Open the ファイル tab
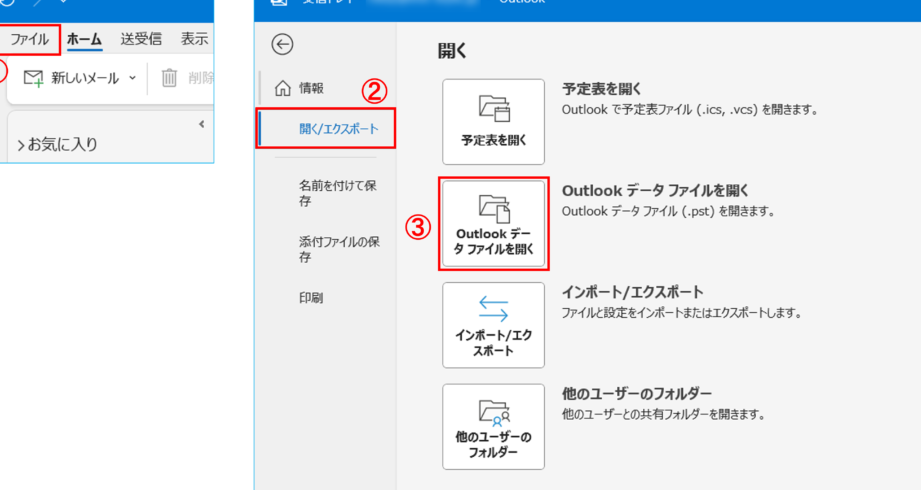 (29, 39)
